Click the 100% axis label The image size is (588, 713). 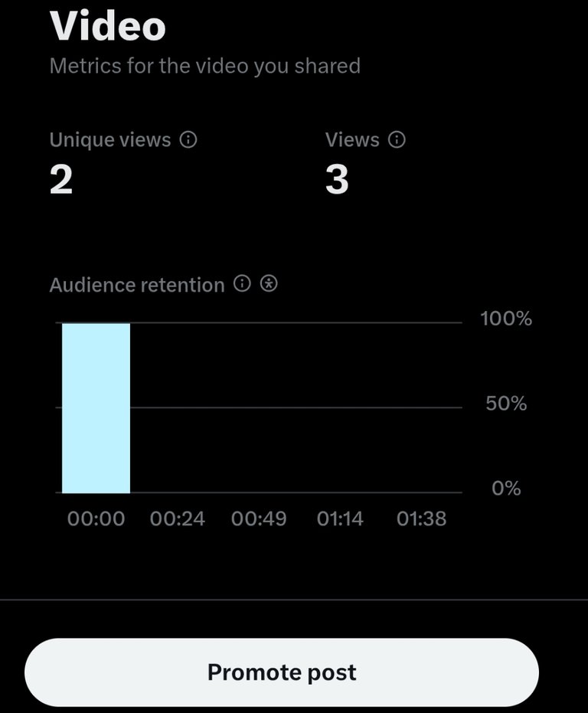(506, 319)
